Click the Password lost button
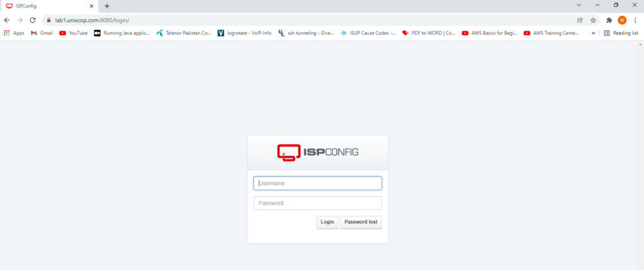 pos(360,222)
